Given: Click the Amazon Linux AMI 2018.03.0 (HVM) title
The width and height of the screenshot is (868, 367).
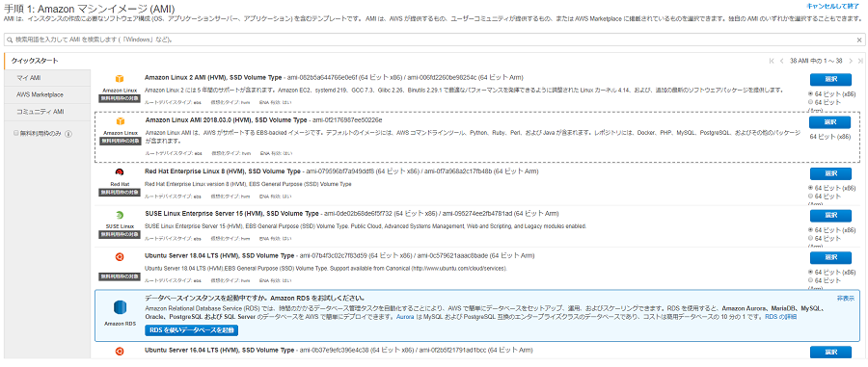Looking at the screenshot, I should 226,120.
